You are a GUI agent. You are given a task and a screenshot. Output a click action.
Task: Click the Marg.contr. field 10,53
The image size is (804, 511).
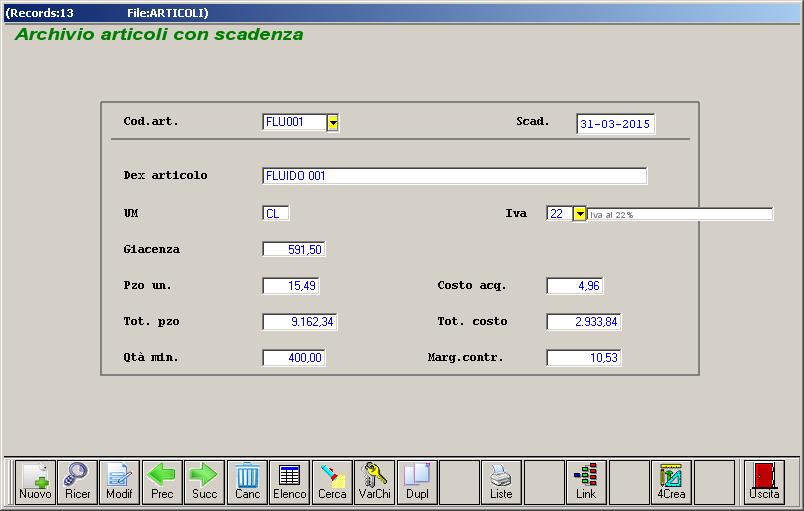coord(584,358)
